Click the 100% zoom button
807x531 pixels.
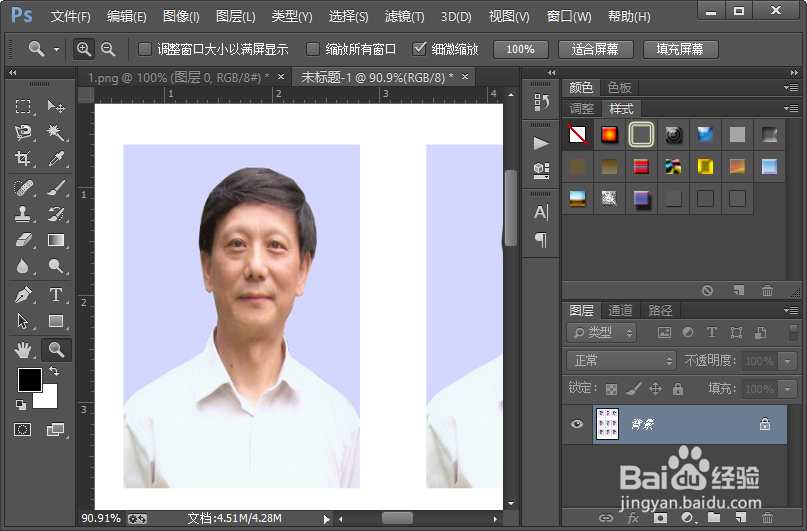point(520,49)
